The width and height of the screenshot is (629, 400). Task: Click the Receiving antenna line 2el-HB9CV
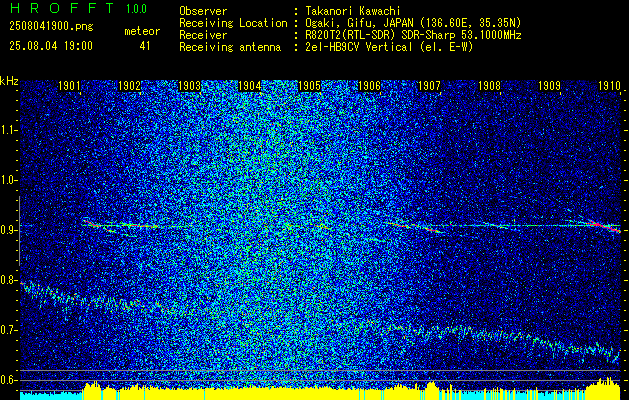click(326, 47)
